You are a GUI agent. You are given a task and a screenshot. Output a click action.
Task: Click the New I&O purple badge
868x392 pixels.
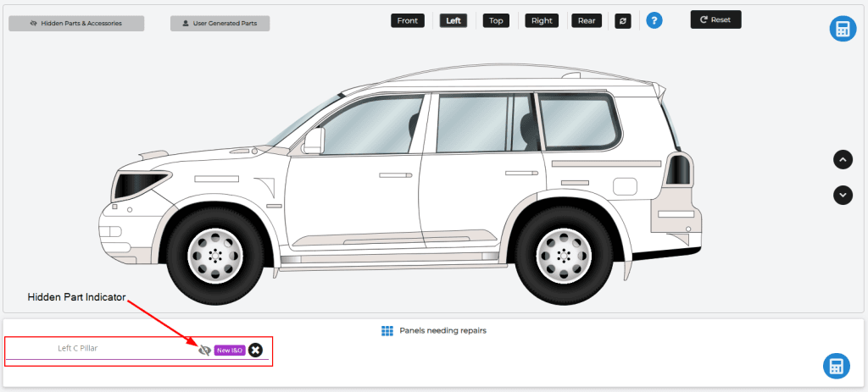(230, 350)
